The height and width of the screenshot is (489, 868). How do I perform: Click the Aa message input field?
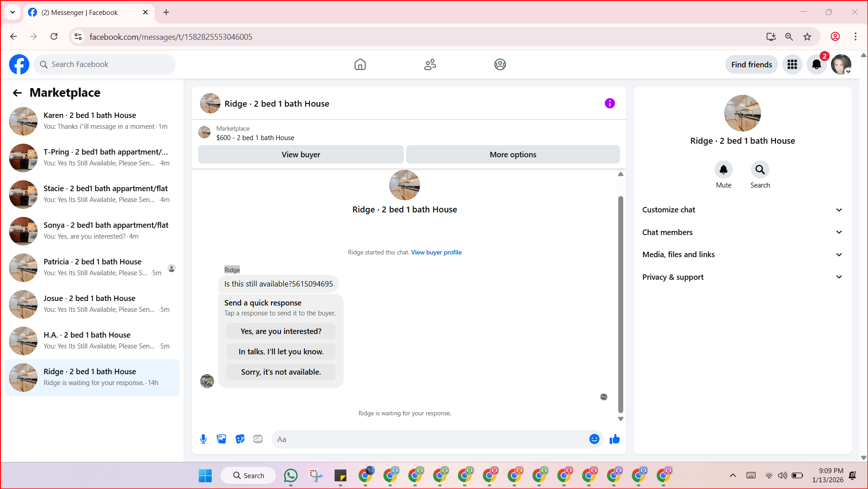[429, 439]
